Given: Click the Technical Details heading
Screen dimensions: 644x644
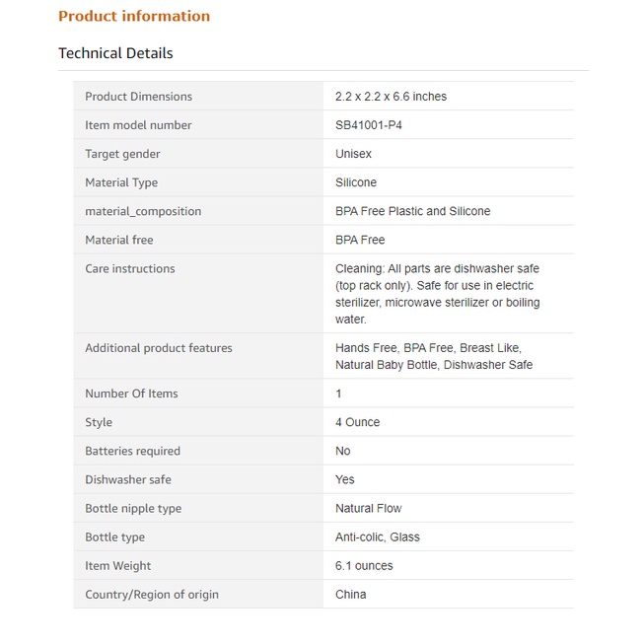Looking at the screenshot, I should pyautogui.click(x=115, y=53).
